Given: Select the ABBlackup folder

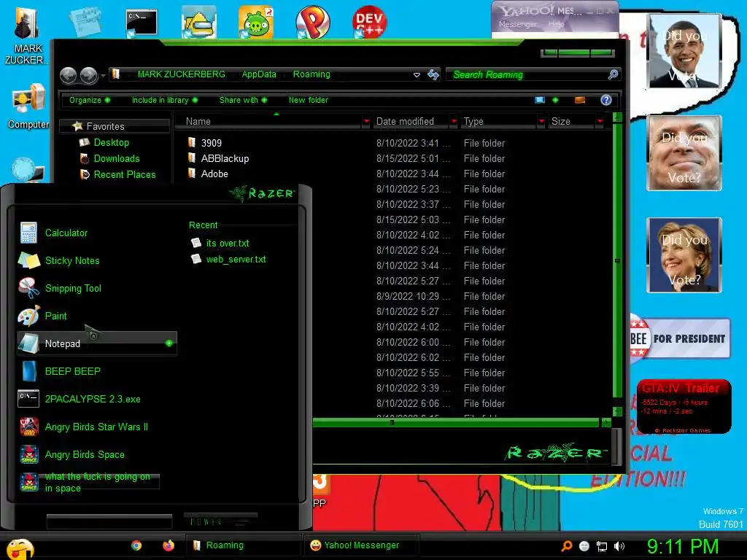Looking at the screenshot, I should click(225, 158).
